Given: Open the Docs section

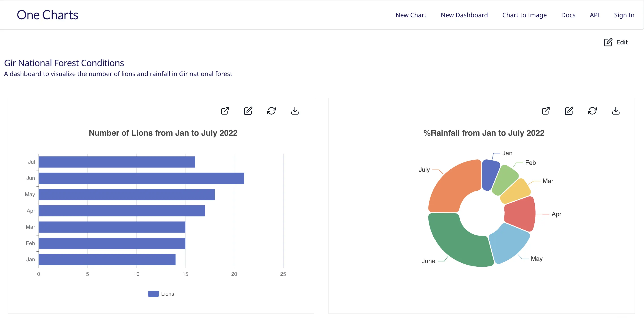Looking at the screenshot, I should pyautogui.click(x=568, y=15).
